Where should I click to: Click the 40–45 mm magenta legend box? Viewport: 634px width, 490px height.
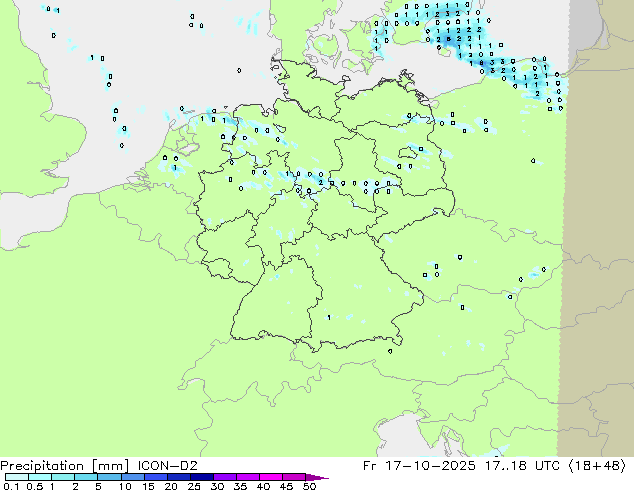[x=271, y=477]
